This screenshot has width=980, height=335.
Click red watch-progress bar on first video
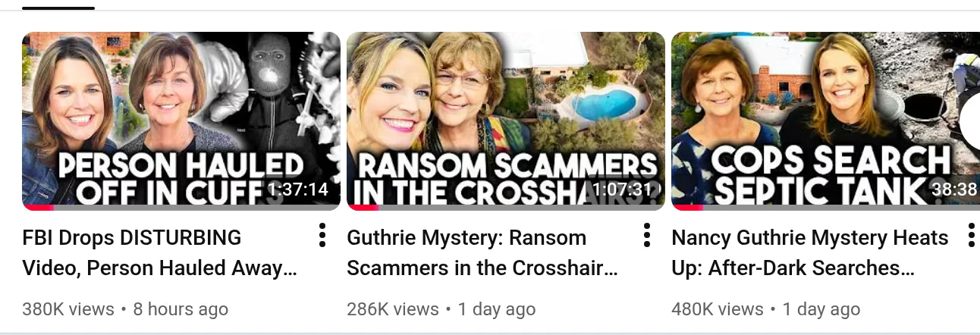(39, 208)
